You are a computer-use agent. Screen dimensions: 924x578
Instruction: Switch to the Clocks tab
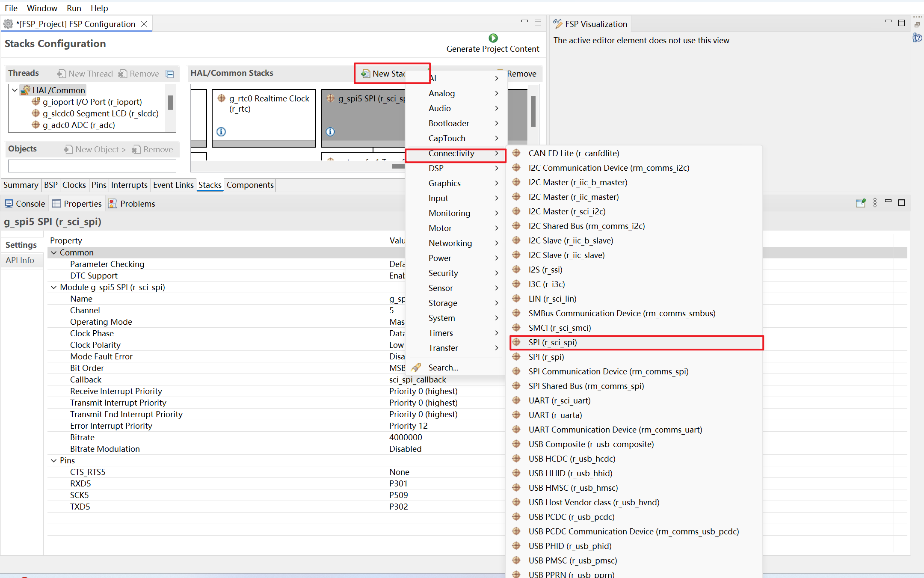click(74, 185)
